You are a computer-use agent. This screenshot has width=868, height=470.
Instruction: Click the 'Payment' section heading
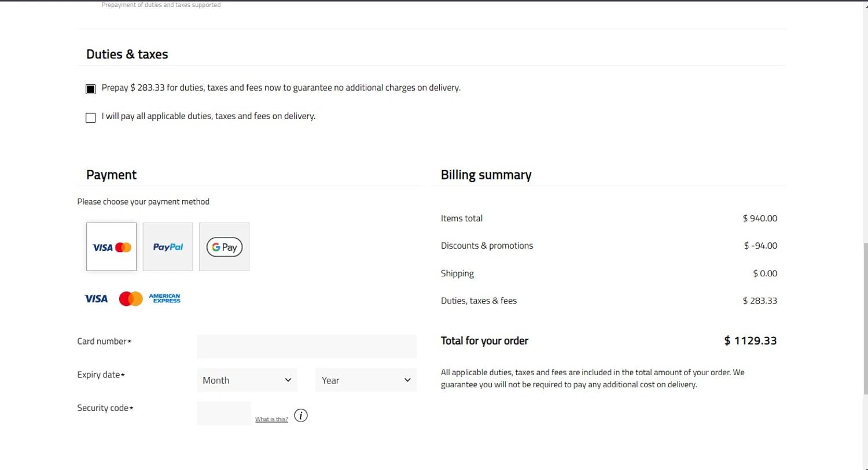[111, 175]
